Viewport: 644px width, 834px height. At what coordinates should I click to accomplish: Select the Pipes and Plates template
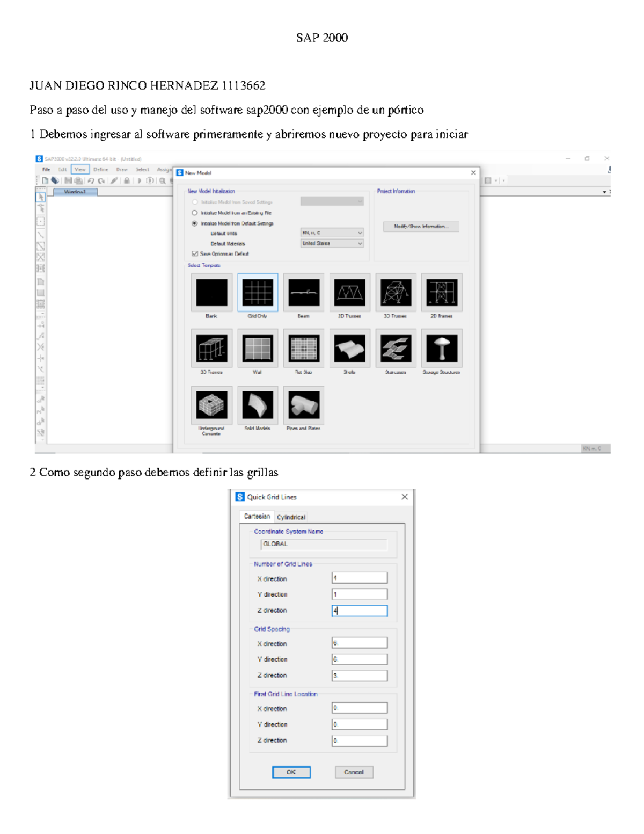coord(304,405)
